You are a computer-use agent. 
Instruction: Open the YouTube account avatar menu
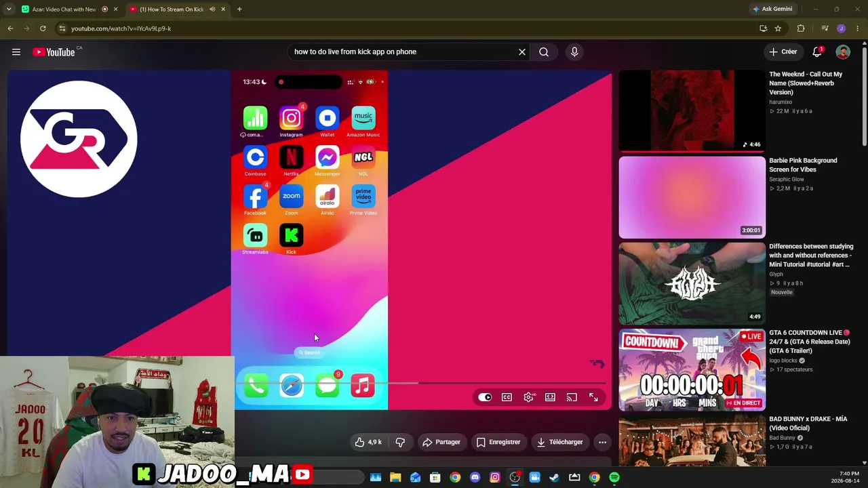click(x=843, y=52)
